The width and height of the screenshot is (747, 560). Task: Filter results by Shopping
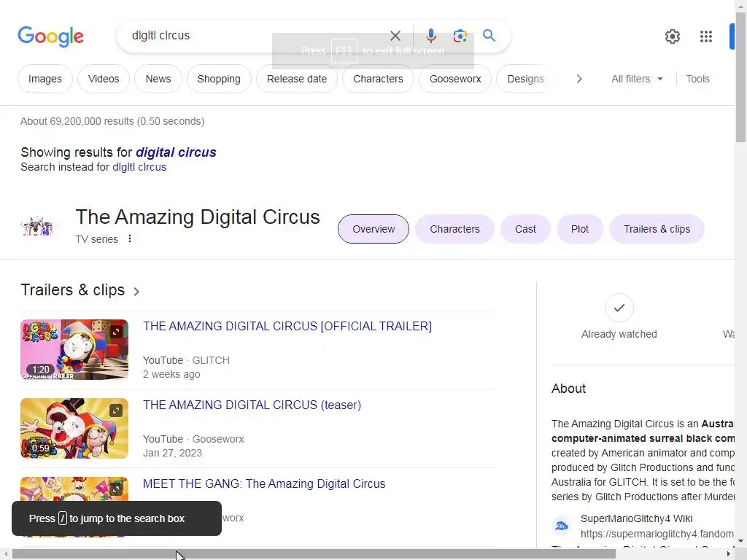click(219, 79)
